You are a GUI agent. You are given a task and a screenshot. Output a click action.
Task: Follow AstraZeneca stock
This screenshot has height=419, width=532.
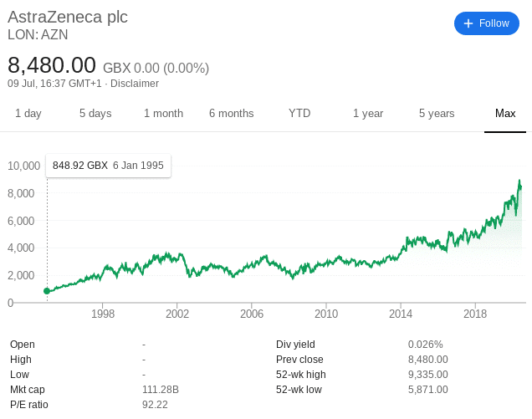click(x=487, y=23)
